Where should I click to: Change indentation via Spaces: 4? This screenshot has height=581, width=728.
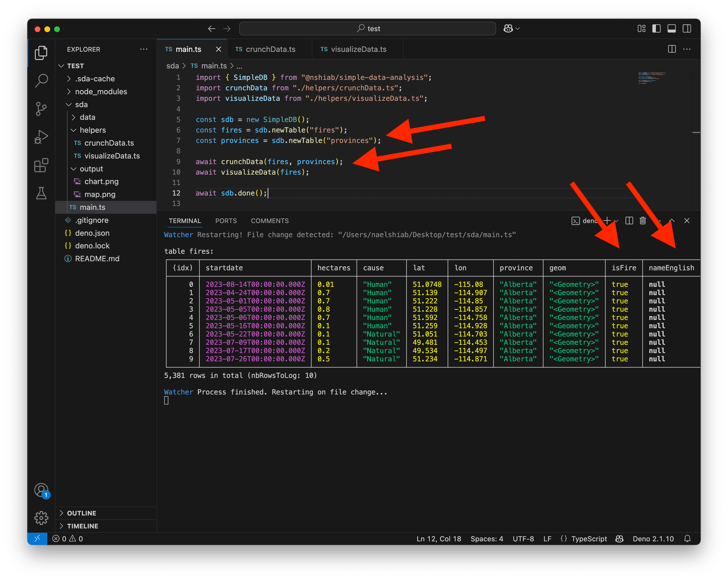coord(487,538)
